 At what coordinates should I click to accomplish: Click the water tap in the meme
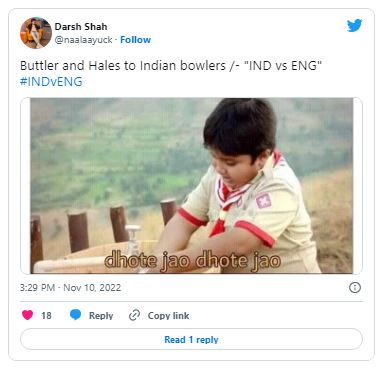coord(132,240)
